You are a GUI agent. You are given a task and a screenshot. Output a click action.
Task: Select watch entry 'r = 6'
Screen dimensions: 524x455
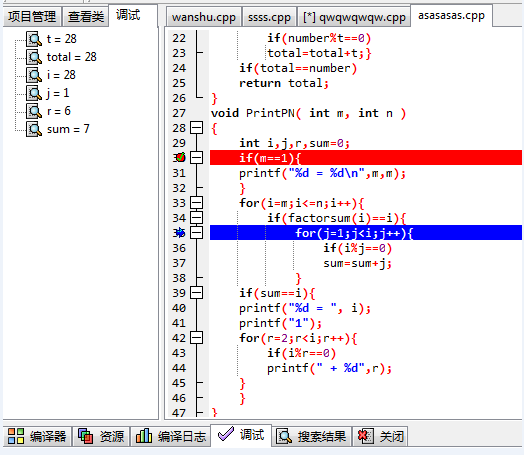58,111
